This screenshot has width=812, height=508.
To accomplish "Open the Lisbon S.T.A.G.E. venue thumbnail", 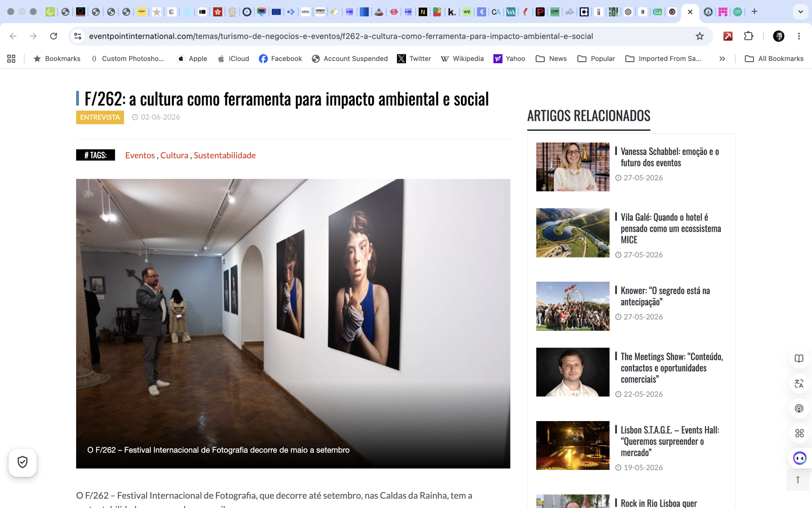I will (x=573, y=445).
